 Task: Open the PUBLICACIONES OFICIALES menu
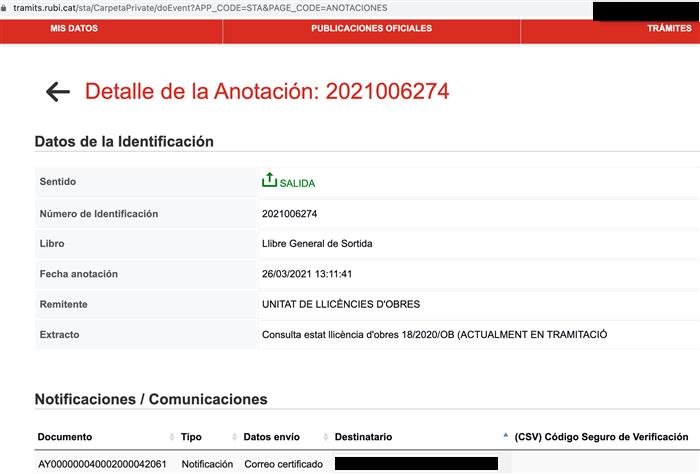tap(371, 29)
